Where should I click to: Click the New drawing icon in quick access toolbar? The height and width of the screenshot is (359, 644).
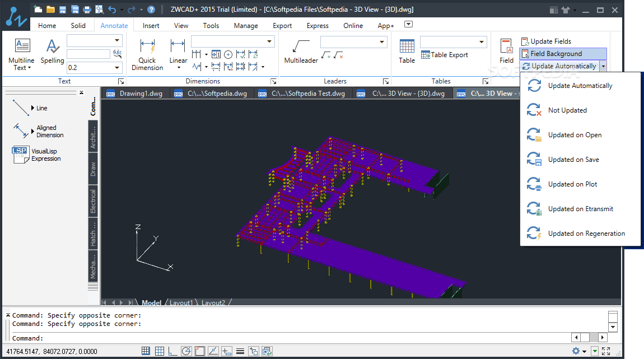click(38, 10)
